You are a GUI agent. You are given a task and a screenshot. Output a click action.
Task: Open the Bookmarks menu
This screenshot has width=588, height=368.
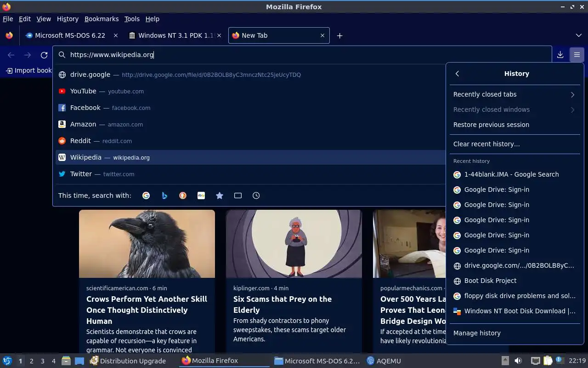(102, 19)
